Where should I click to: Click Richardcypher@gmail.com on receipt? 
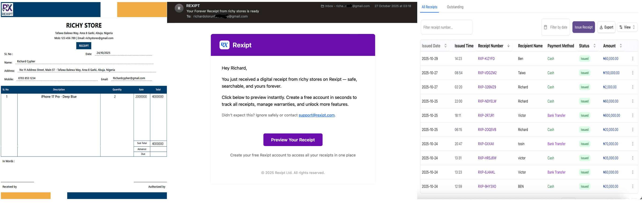point(129,78)
